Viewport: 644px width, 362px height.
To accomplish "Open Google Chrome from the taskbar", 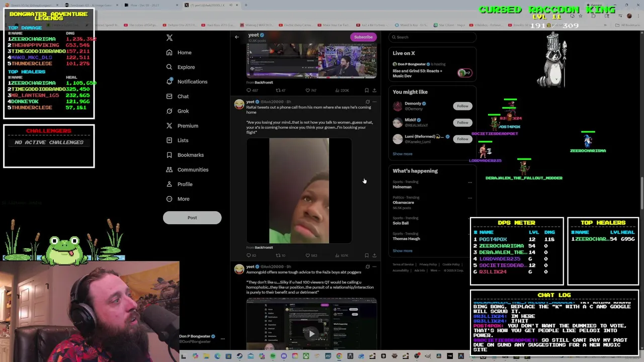I will [339, 356].
